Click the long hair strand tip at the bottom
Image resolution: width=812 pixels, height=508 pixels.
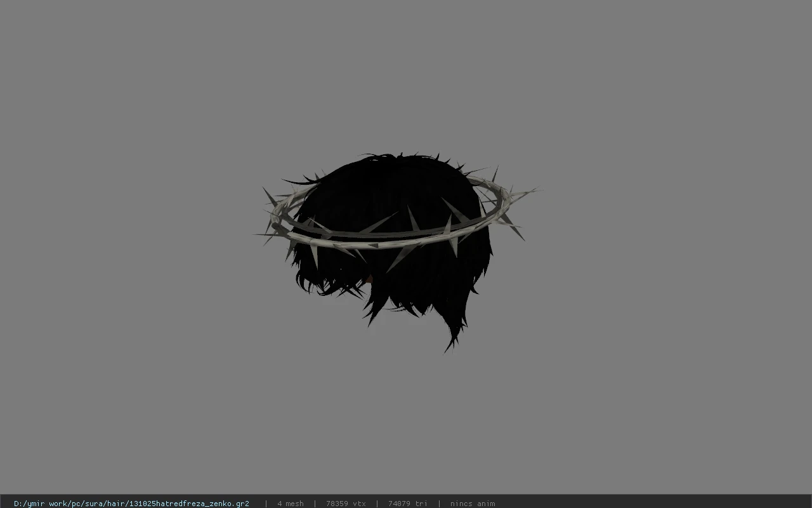(x=452, y=343)
